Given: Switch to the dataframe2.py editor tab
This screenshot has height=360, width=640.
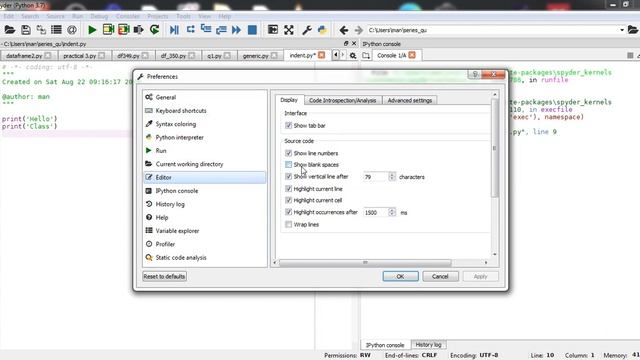Looking at the screenshot, I should click(29, 56).
